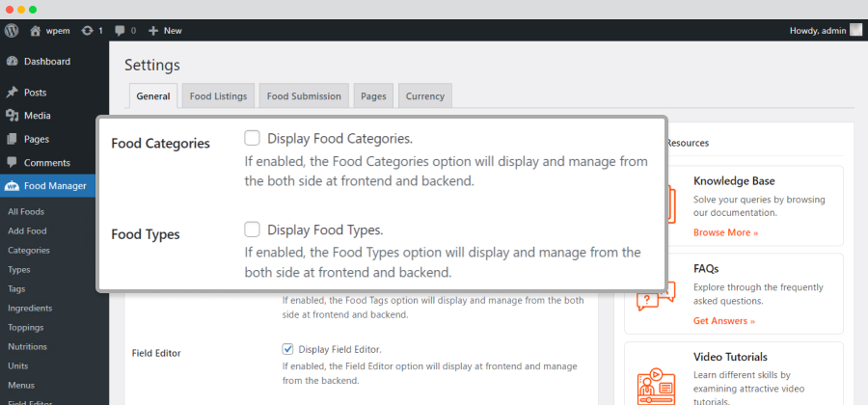Open the Currency tab

tap(425, 95)
